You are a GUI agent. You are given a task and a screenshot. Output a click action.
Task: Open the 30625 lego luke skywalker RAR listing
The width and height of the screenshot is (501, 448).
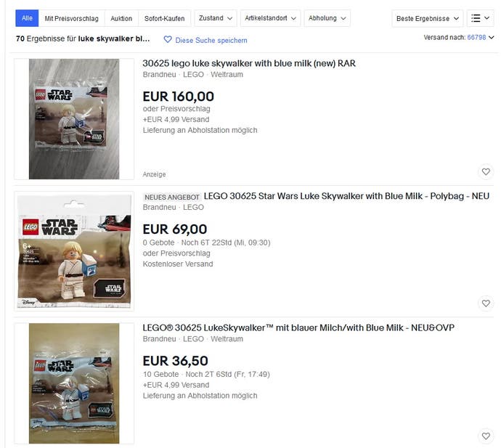(x=249, y=63)
